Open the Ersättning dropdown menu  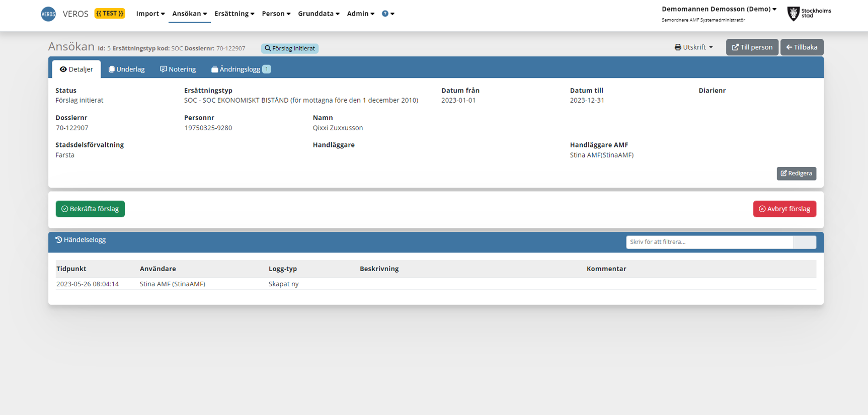tap(234, 14)
